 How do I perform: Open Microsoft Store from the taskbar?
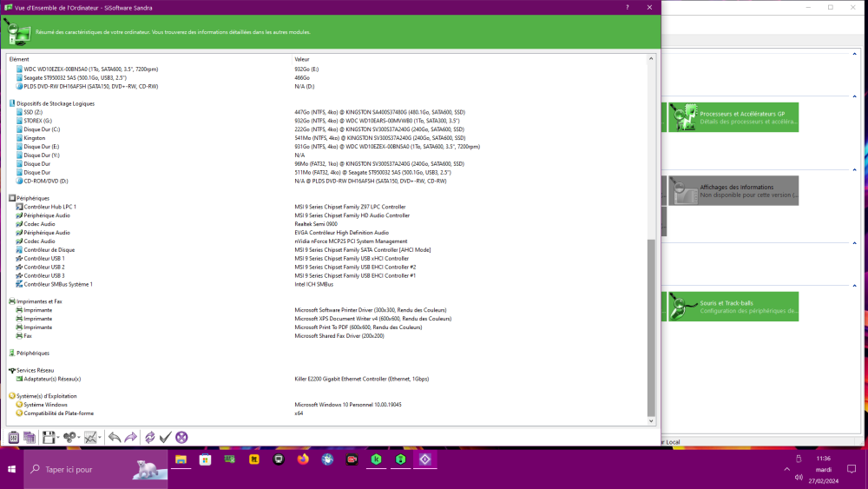206,459
